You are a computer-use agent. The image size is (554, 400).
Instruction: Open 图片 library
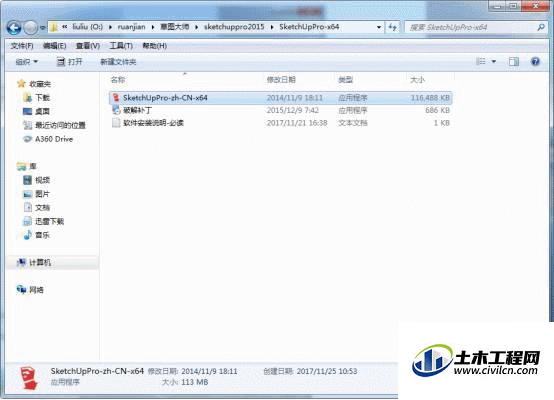(37, 194)
